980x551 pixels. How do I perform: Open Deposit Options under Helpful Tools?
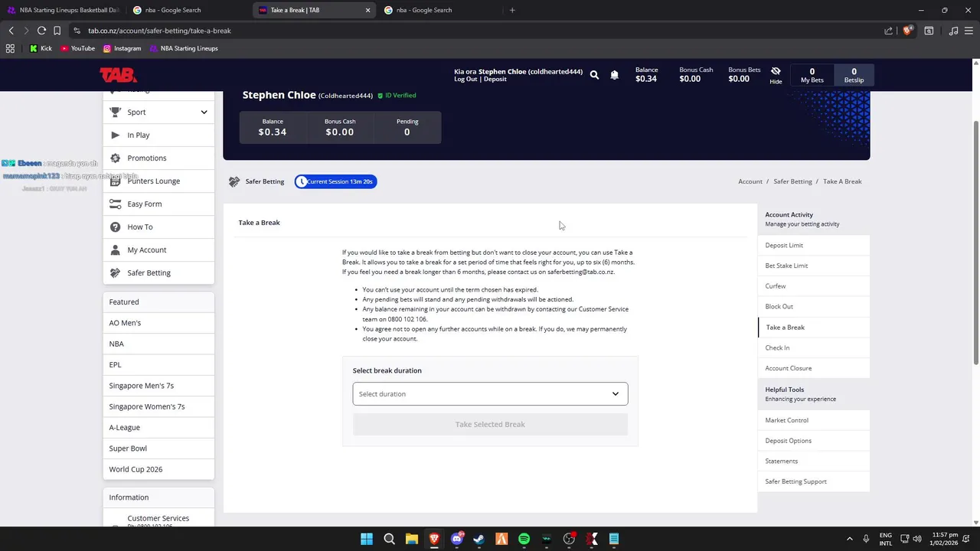(814, 441)
